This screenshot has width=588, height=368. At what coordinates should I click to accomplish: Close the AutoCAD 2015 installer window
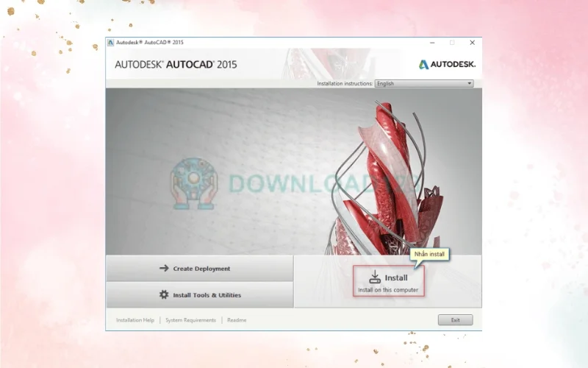coord(472,43)
